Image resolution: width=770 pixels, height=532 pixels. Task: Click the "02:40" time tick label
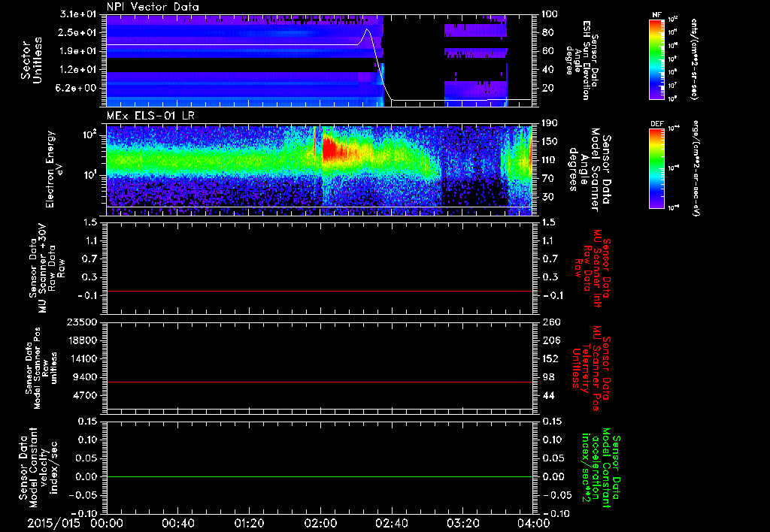pos(391,523)
